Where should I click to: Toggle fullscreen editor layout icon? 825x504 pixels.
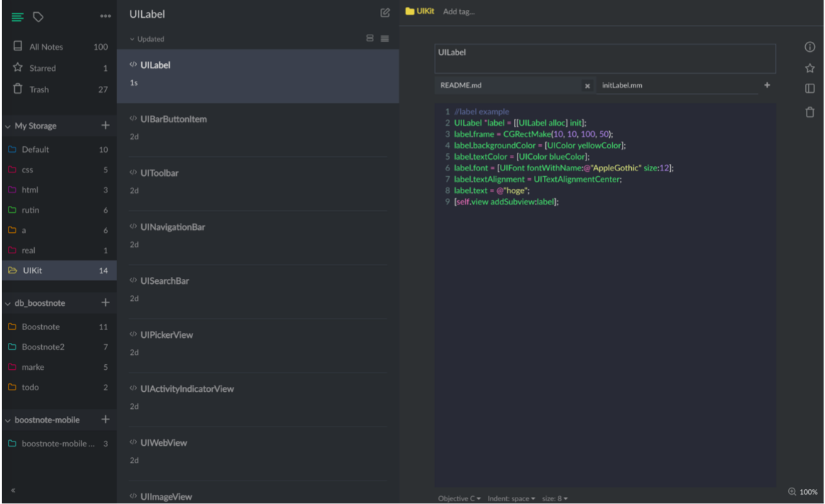tap(809, 89)
